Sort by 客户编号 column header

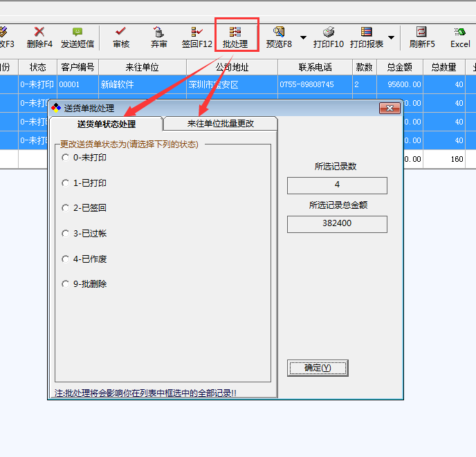[x=77, y=67]
